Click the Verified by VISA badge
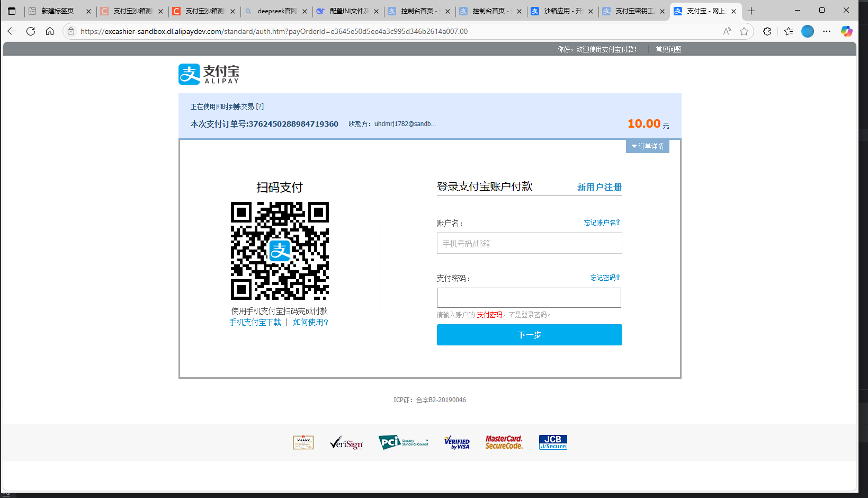 point(457,443)
